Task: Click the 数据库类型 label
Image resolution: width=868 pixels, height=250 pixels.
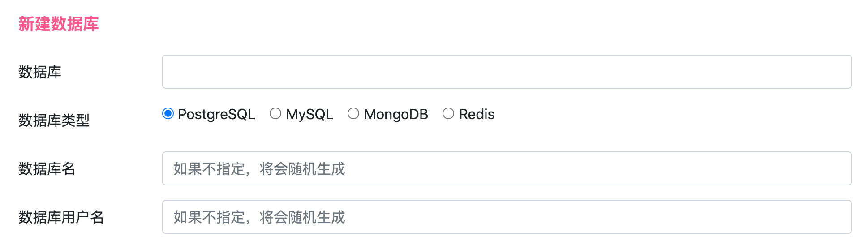Action: coord(54,121)
